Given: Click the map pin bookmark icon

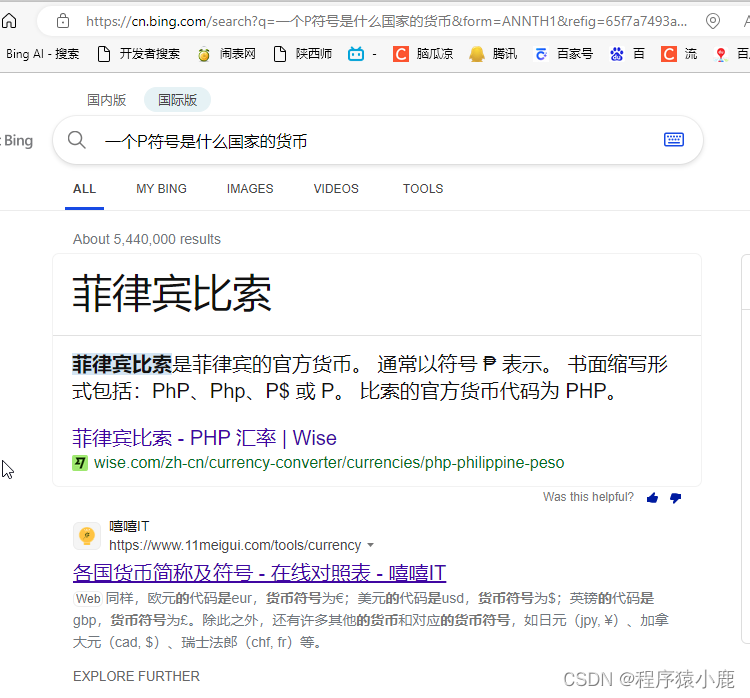Looking at the screenshot, I should [721, 55].
